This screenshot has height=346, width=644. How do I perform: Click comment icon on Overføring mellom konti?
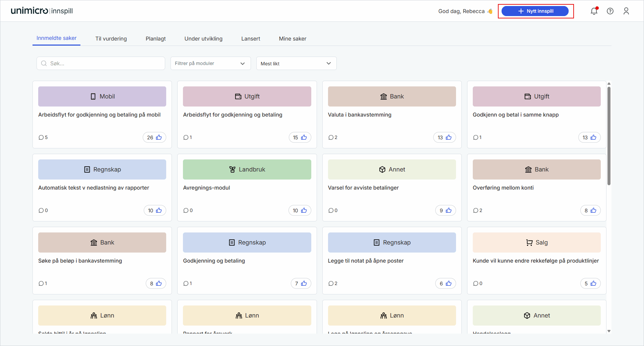pos(476,210)
